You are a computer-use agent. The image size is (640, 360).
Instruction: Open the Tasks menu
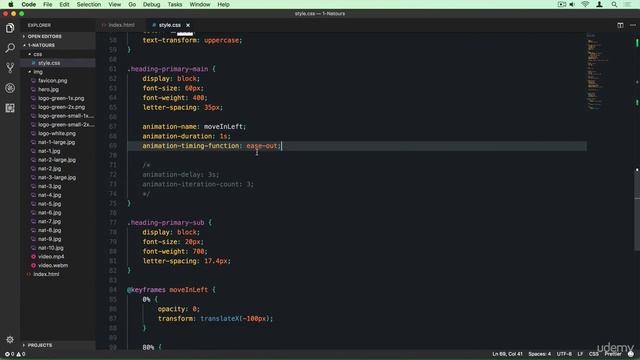(x=175, y=4)
